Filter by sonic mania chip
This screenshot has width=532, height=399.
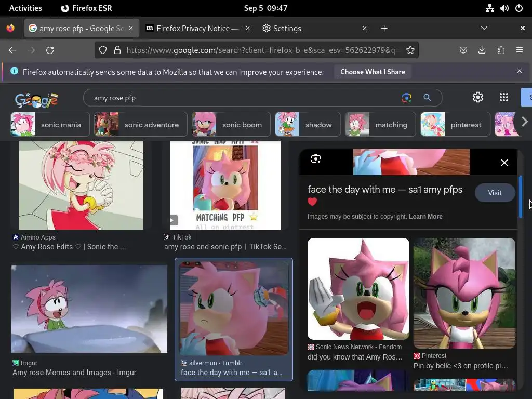(50, 125)
